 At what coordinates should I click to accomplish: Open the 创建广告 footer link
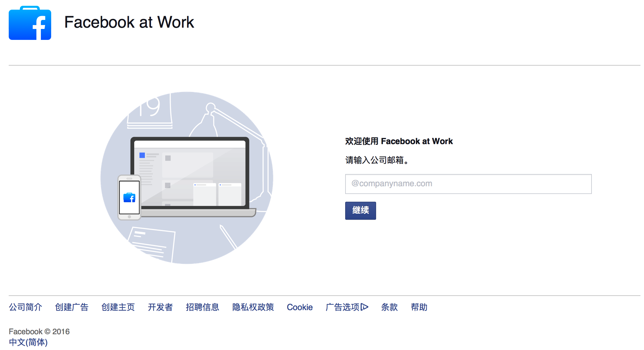click(x=72, y=307)
